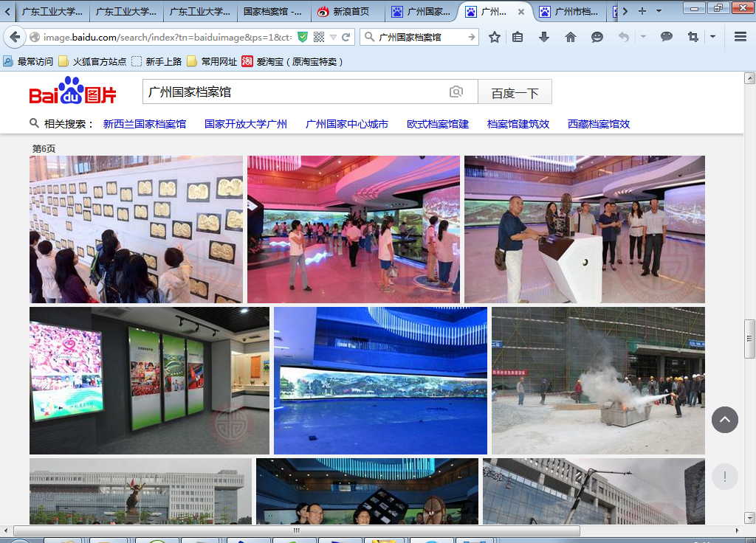Open dropdown next to the crop screenshot icon
The width and height of the screenshot is (756, 543).
[x=712, y=37]
